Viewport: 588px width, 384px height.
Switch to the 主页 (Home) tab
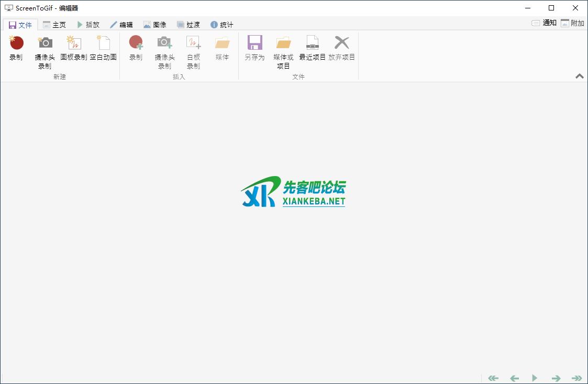click(54, 25)
